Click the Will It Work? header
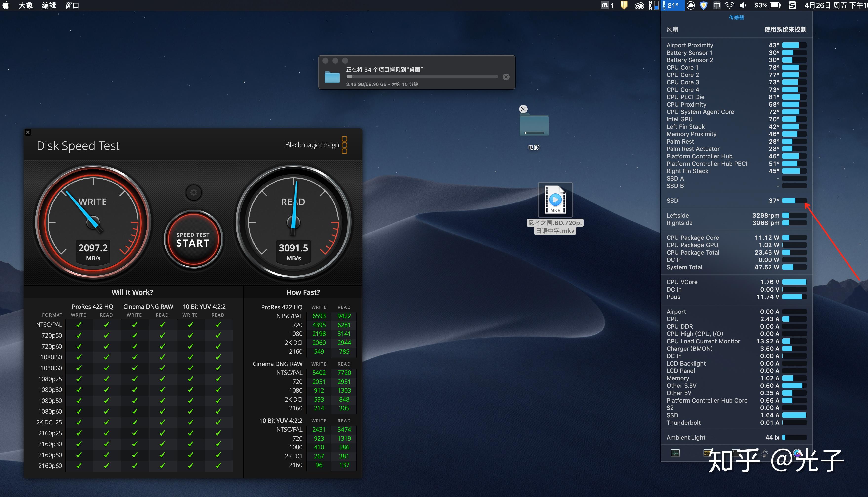 click(x=132, y=292)
